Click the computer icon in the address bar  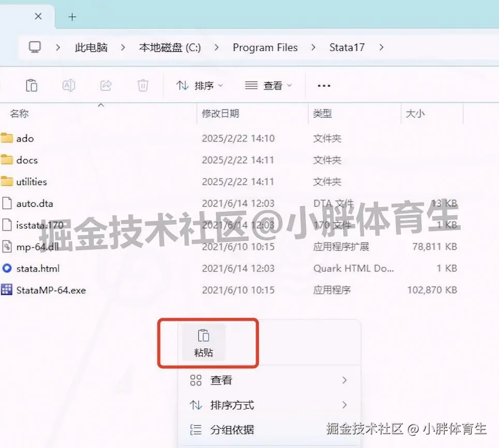[x=34, y=47]
